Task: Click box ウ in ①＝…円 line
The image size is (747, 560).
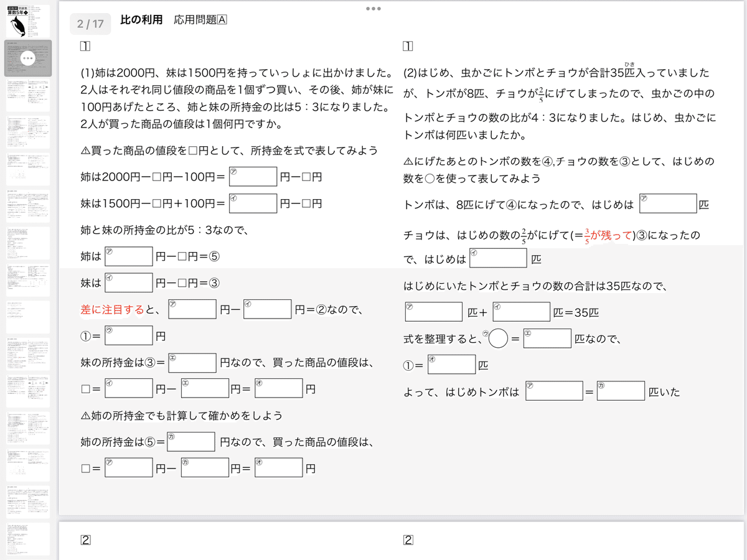Action: click(129, 335)
